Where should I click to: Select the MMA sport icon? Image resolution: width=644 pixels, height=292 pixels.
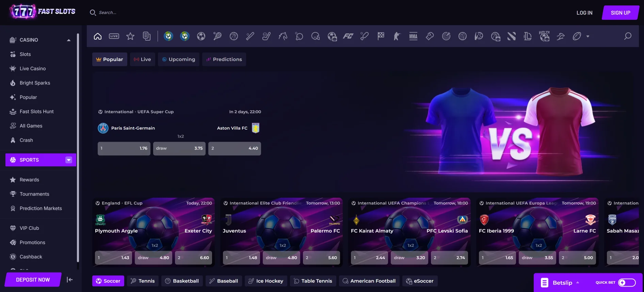coord(413,36)
